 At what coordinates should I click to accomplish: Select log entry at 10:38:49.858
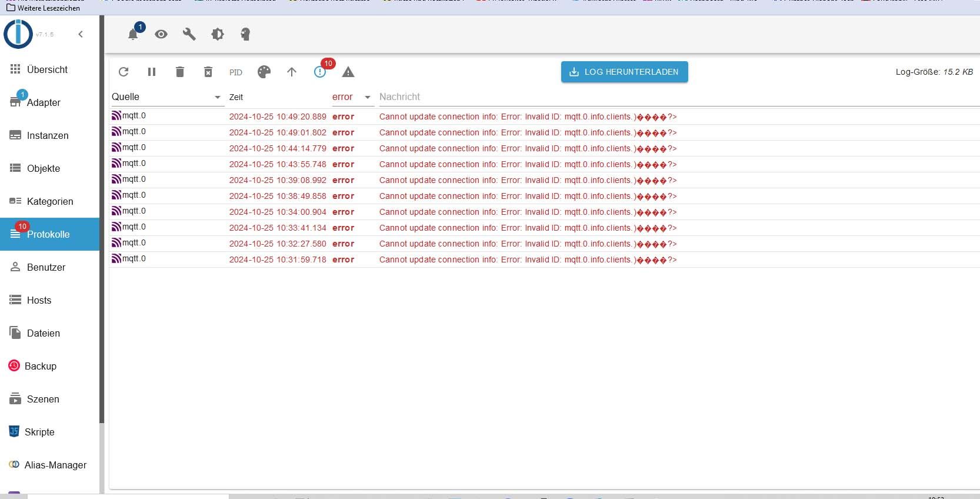544,196
